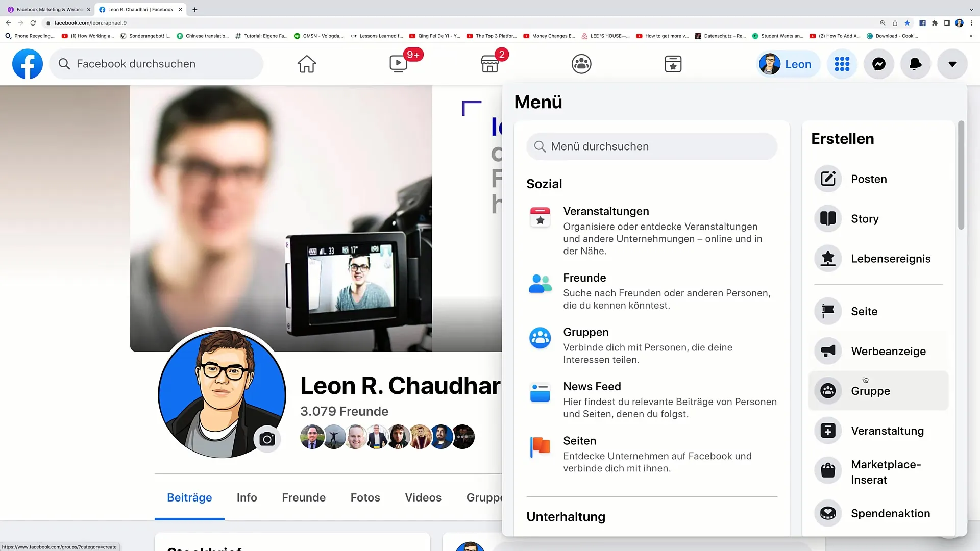The width and height of the screenshot is (980, 551).
Task: Click the Gaming/Apps grid icon
Action: tap(843, 64)
